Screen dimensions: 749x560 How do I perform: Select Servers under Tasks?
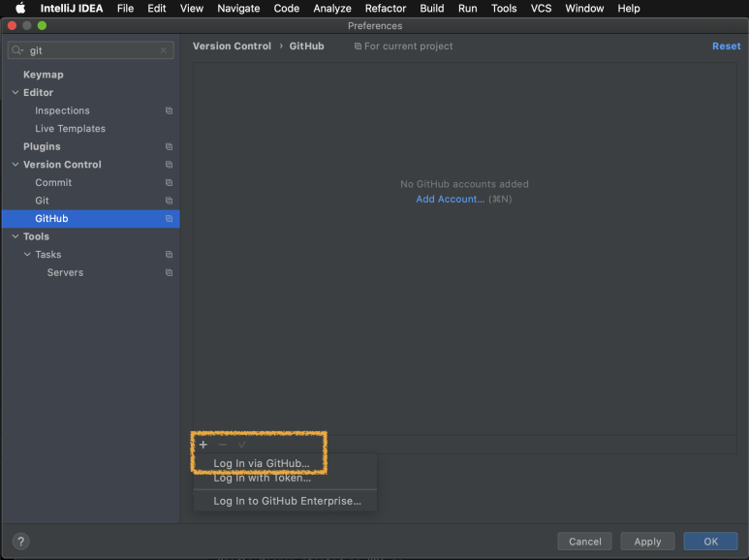(x=66, y=273)
